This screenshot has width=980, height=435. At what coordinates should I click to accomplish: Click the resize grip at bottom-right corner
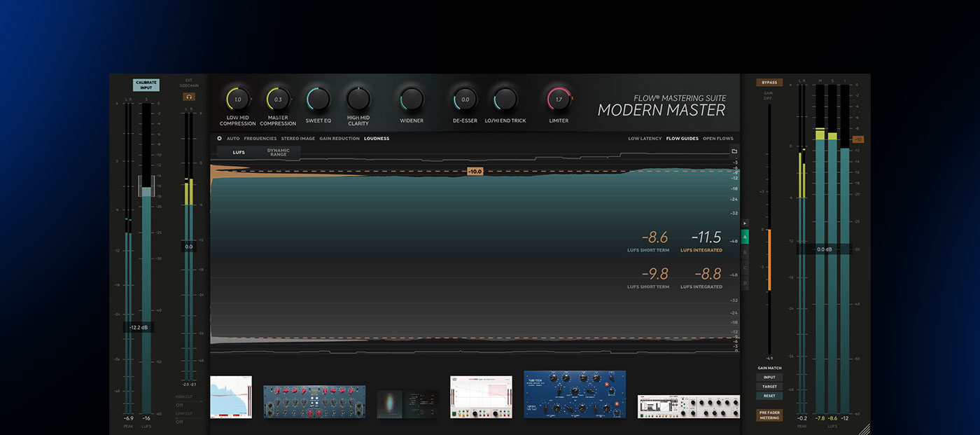click(x=864, y=429)
